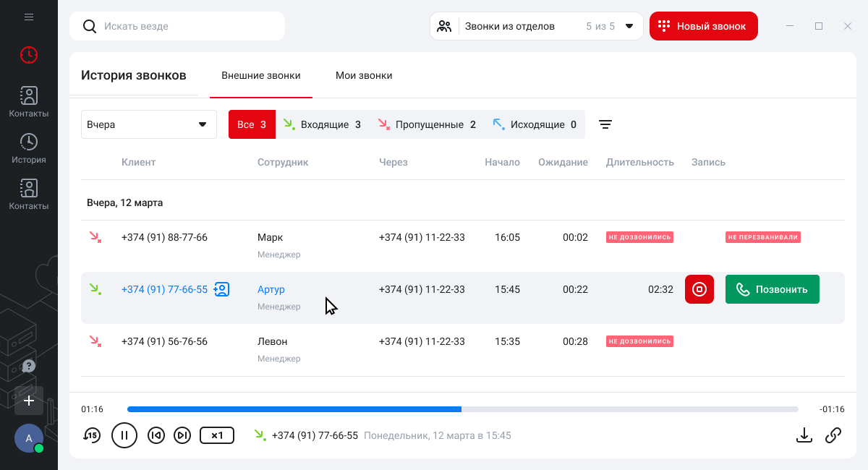Add contact icon next to +374 (91) 77-66-55

221,289
